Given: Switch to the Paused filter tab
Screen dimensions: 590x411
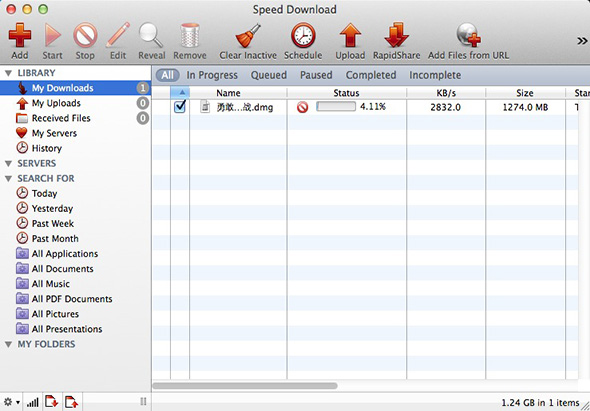Looking at the screenshot, I should click(316, 75).
